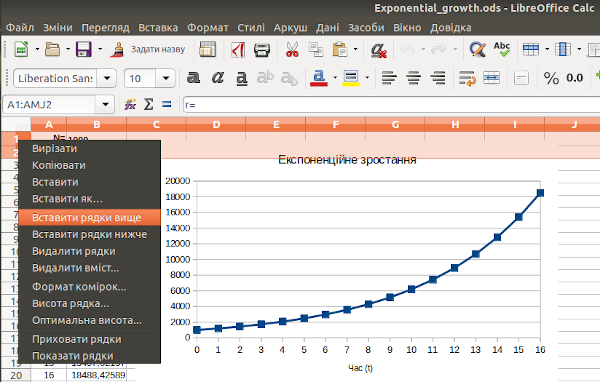Open the Дані menu
This screenshot has width=600, height=382.
click(x=327, y=28)
